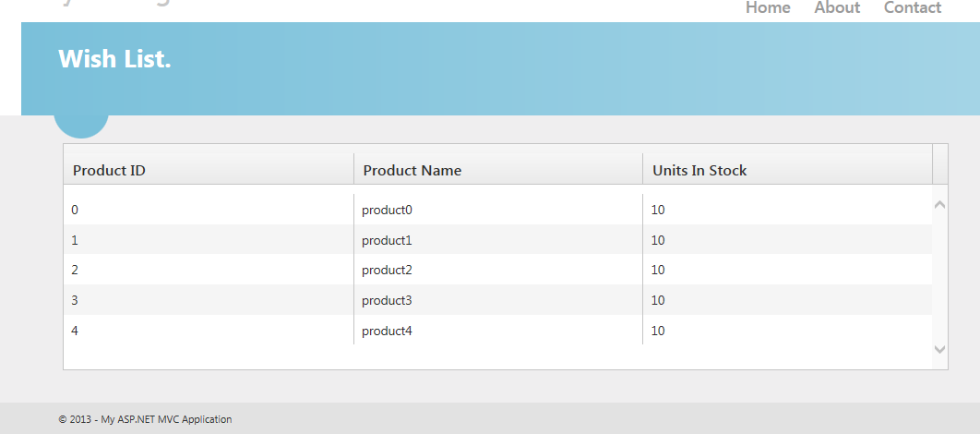The height and width of the screenshot is (434, 980).
Task: Open the Home navigation link
Action: pos(768,8)
